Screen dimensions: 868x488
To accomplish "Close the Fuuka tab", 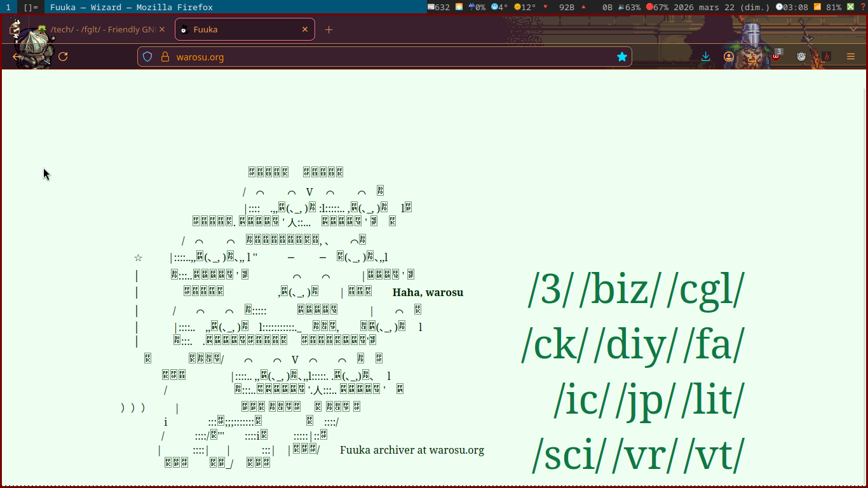I will [x=305, y=29].
